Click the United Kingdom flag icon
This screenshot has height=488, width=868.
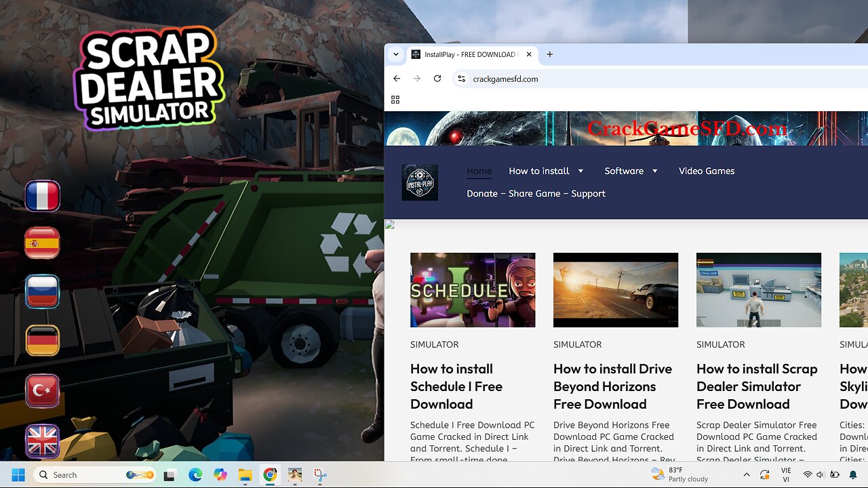42,441
